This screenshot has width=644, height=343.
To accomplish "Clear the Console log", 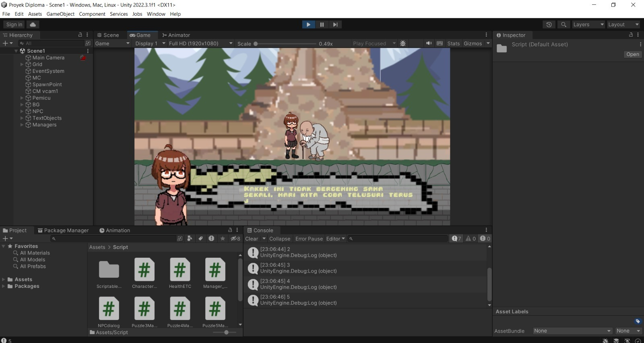I will (252, 239).
